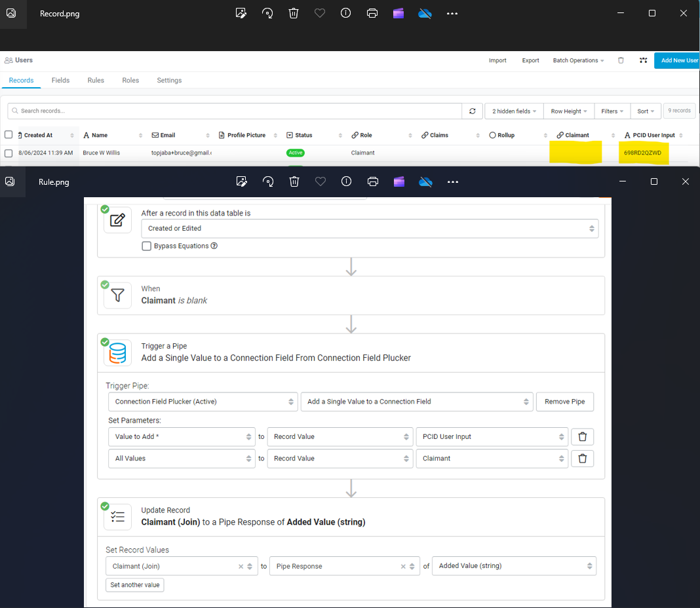700x608 pixels.
Task: Favorite the Record.png image with heart icon
Action: pos(320,13)
